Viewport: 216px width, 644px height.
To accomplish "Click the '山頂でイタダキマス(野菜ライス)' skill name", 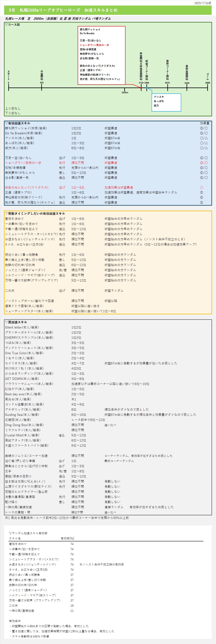I will click(x=28, y=487).
